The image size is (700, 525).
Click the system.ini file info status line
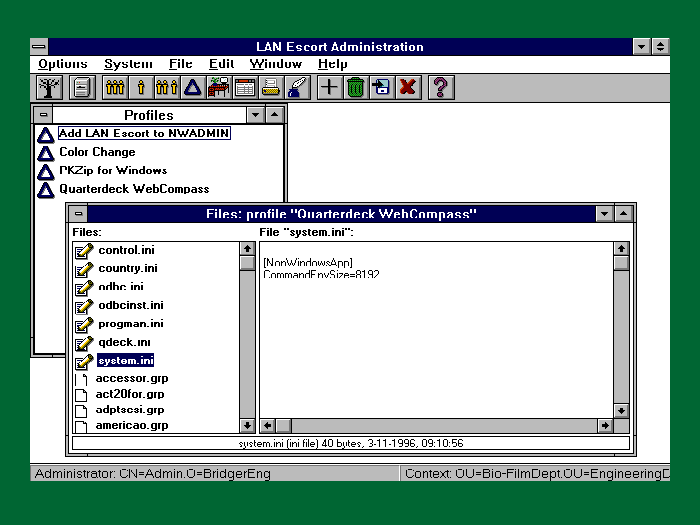[x=351, y=443]
